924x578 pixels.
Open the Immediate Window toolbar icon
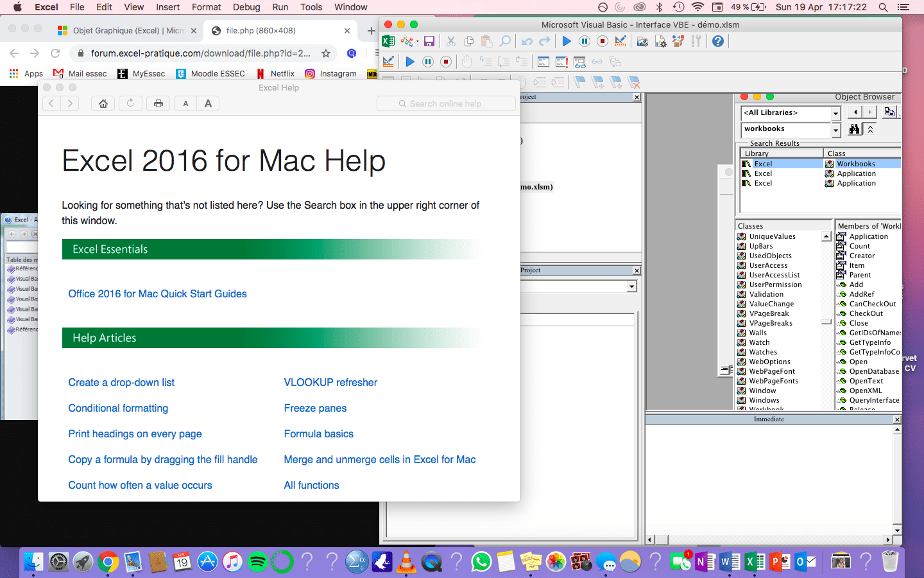(x=561, y=62)
